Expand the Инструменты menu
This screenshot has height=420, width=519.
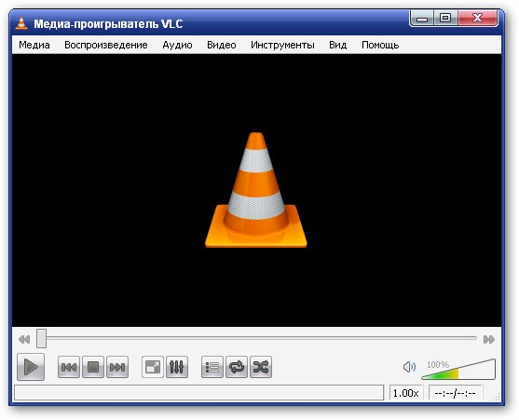tap(282, 45)
